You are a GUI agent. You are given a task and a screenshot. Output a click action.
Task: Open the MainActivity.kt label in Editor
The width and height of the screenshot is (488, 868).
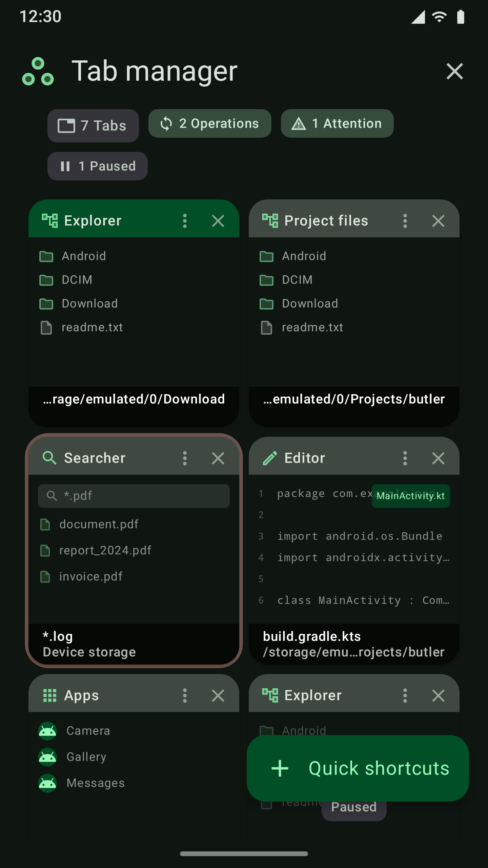(411, 496)
